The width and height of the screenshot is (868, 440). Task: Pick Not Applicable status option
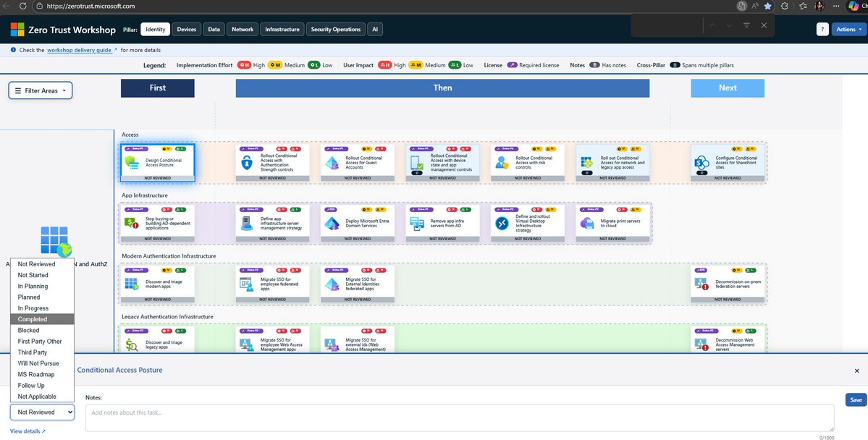(42, 397)
